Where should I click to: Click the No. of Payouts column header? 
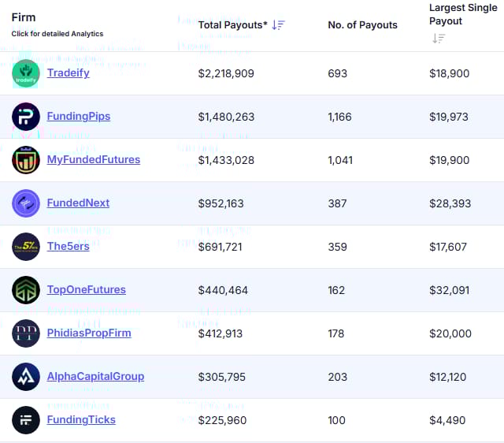tap(362, 24)
